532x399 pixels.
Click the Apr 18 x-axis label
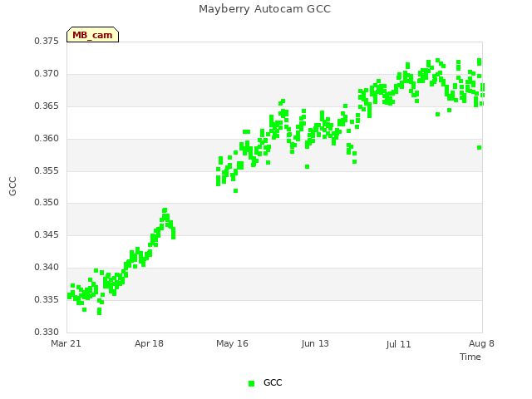pyautogui.click(x=149, y=343)
